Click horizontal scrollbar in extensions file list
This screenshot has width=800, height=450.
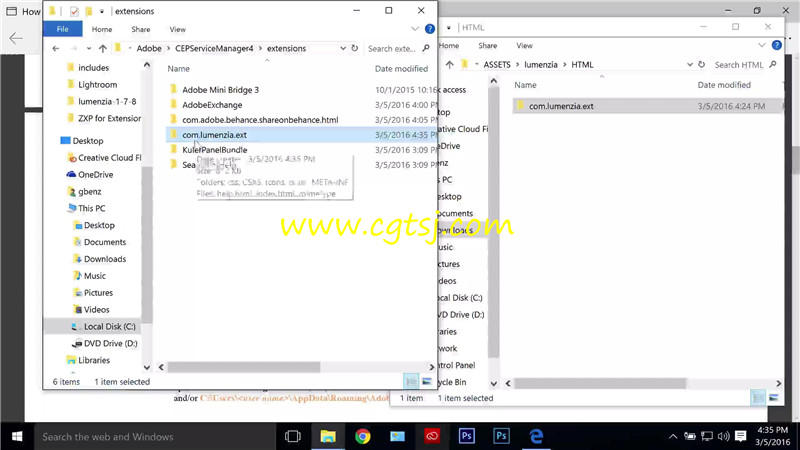click(x=244, y=367)
